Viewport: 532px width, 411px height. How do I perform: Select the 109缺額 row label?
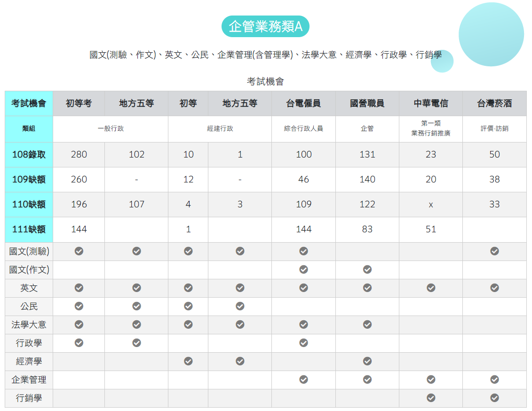(29, 180)
